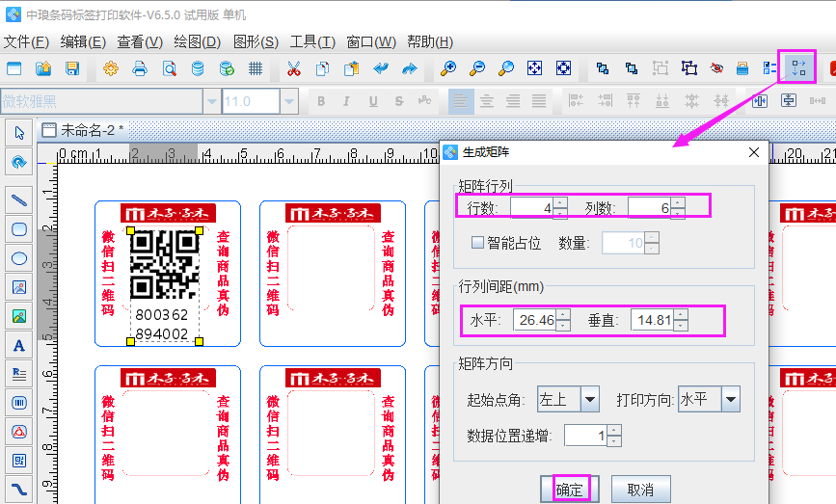Enable the 智能占位 checkbox
836x504 pixels.
tap(477, 243)
